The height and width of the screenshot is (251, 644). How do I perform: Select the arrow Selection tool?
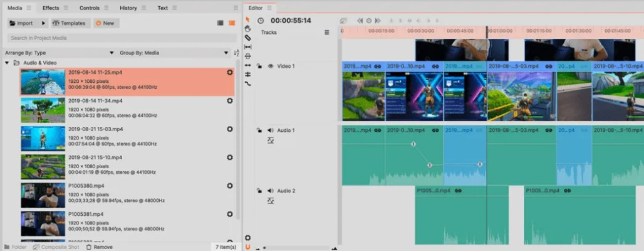tap(248, 19)
